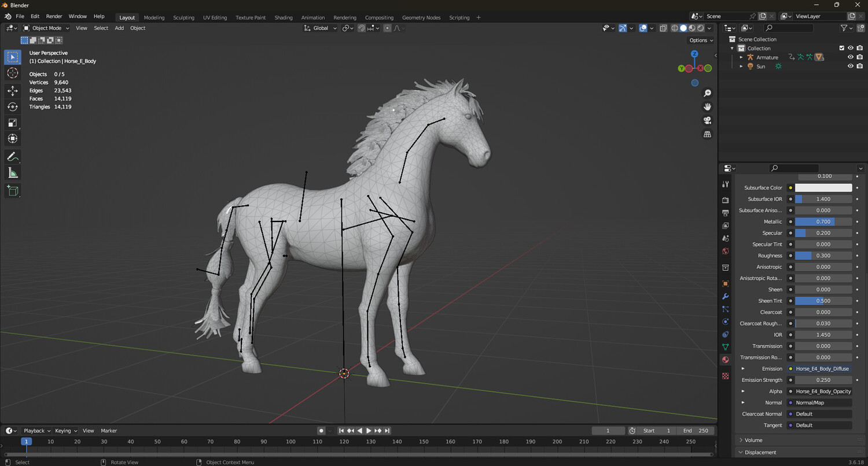
Task: Toggle X-Ray mode in viewport header
Action: (x=663, y=28)
